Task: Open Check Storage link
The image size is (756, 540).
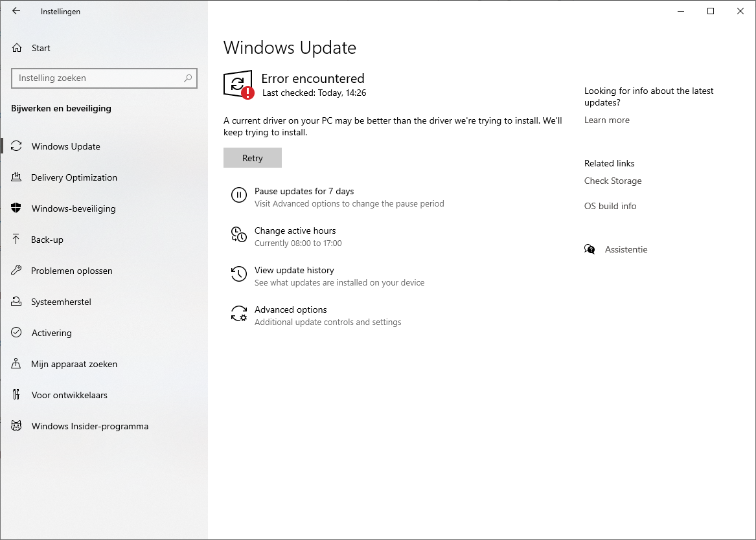Action: 613,181
